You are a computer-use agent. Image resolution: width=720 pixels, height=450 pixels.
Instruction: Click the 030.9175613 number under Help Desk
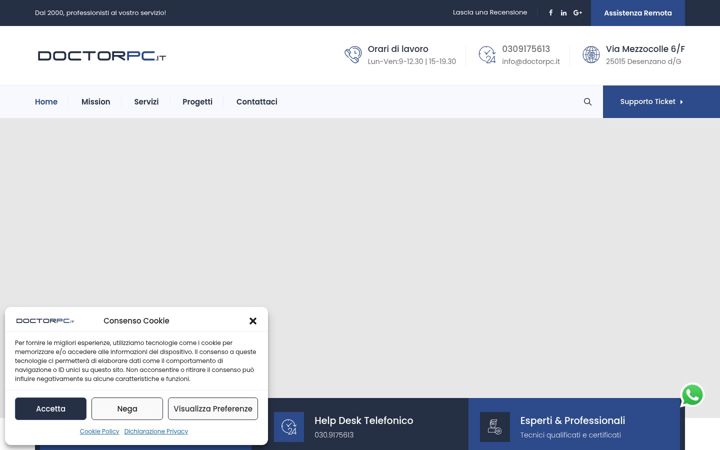point(334,435)
